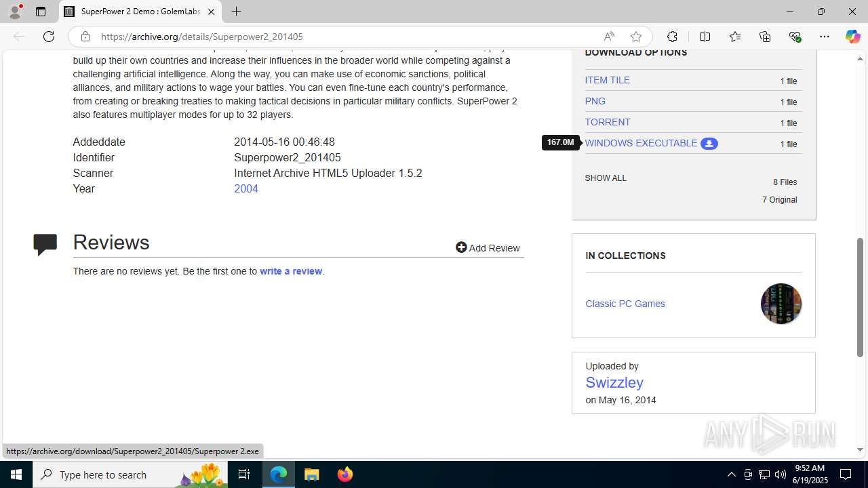This screenshot has width=868, height=488.
Task: Open notification center icon
Action: [x=846, y=474]
